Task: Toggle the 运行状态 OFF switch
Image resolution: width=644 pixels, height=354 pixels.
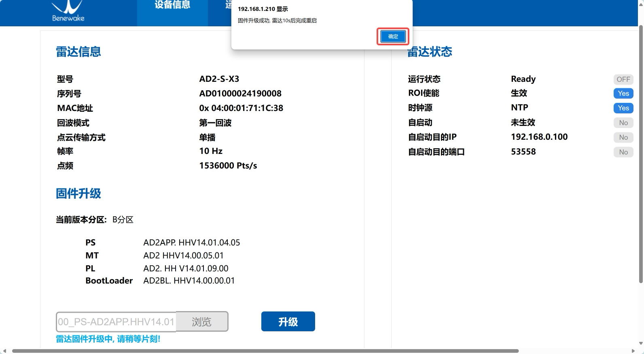Action: (x=623, y=79)
